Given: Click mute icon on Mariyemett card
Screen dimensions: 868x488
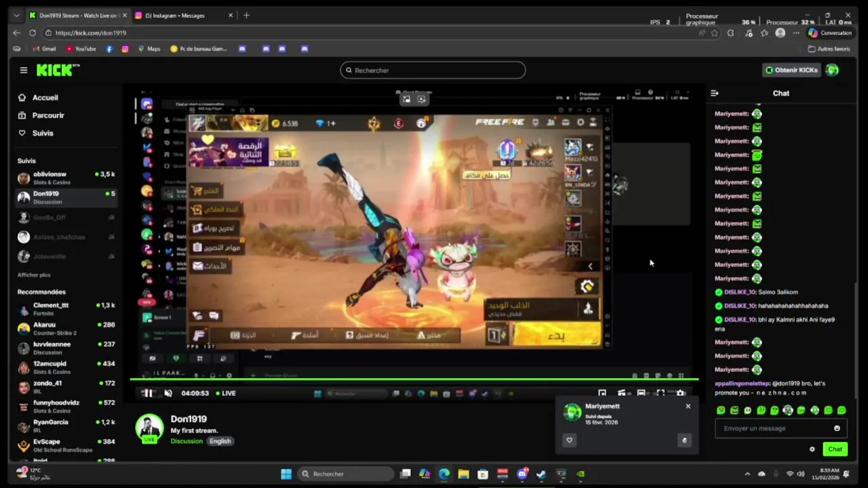Looking at the screenshot, I should pos(684,440).
